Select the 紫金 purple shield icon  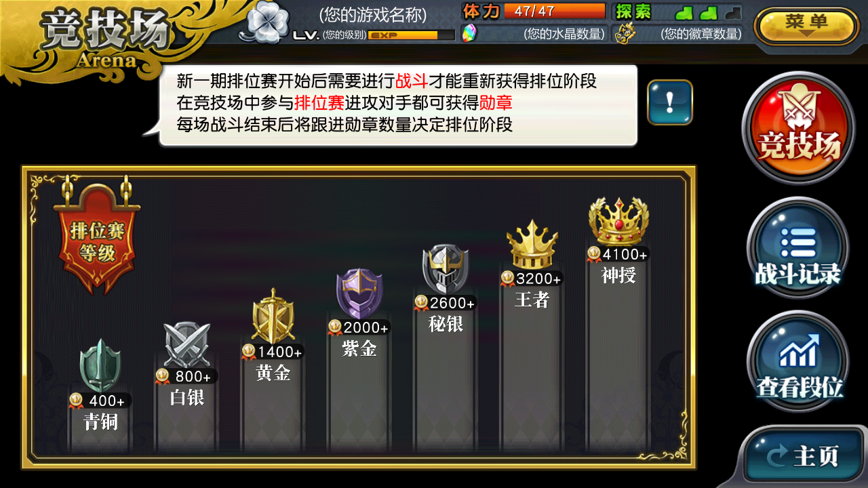(x=359, y=293)
